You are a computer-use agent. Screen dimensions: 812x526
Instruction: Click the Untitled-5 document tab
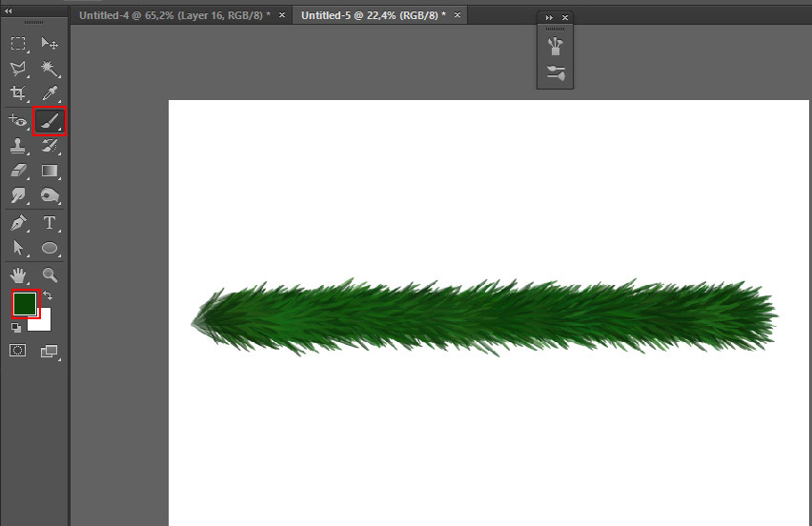(374, 15)
